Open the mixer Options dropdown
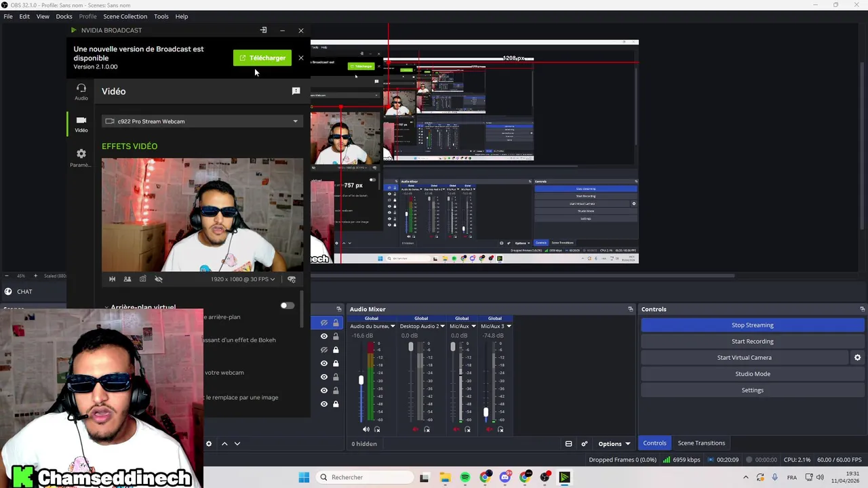Viewport: 868px width, 488px height. (x=614, y=444)
